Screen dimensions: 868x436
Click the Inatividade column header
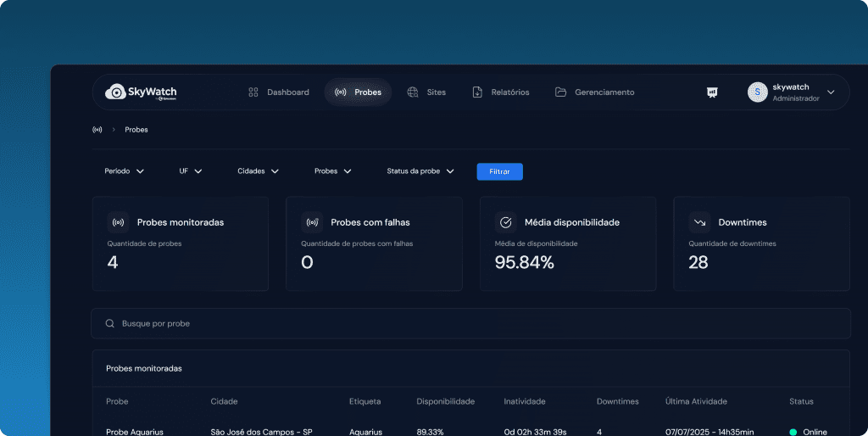pyautogui.click(x=525, y=401)
